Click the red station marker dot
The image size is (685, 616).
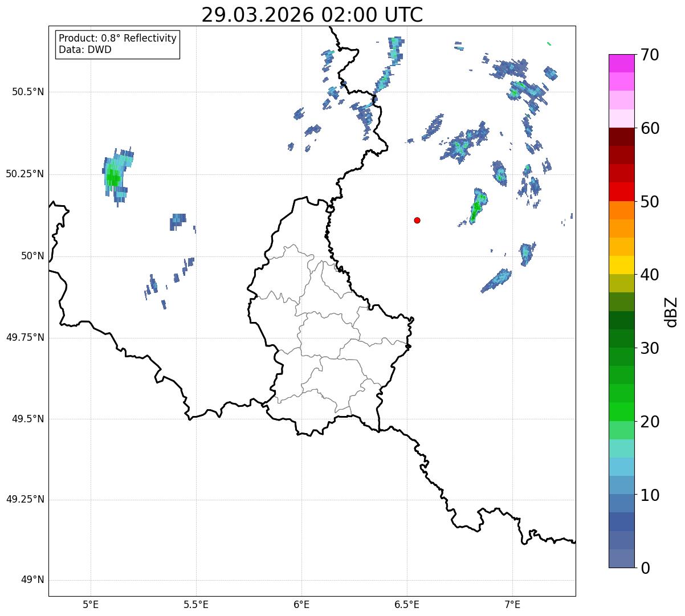coord(417,220)
